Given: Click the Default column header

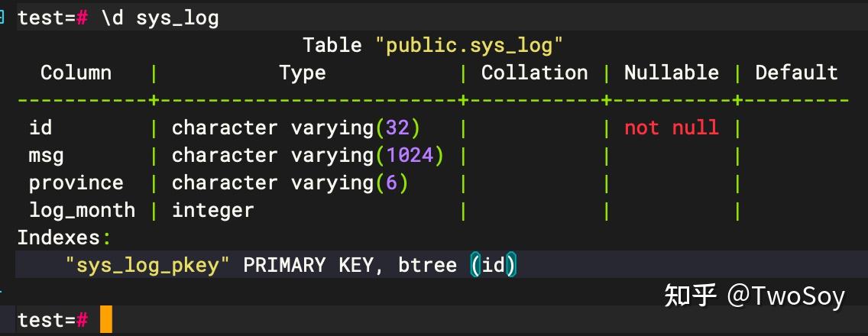Looking at the screenshot, I should click(x=796, y=73).
